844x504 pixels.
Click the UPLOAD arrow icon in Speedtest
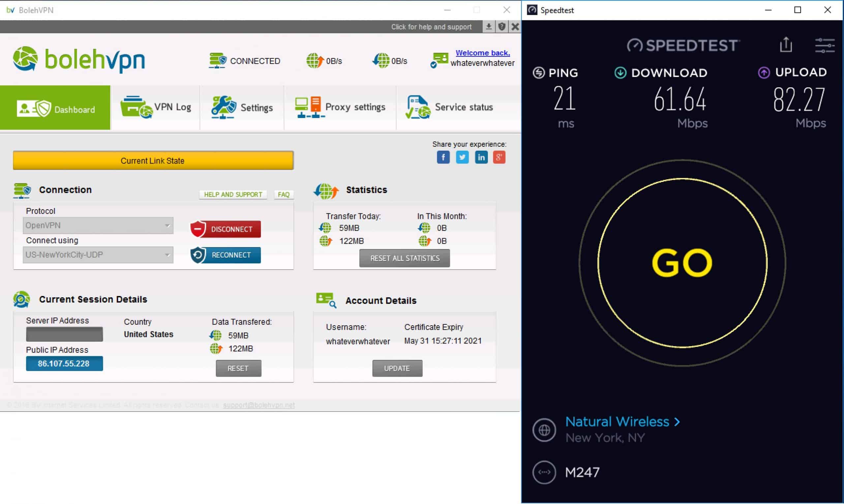pos(764,73)
